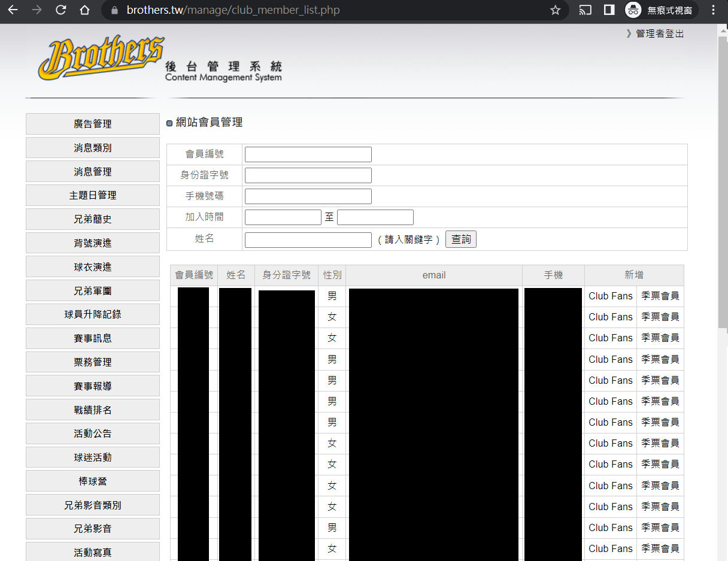Image resolution: width=728 pixels, height=561 pixels.
Task: Focus the 手機號碼 input field
Action: coord(308,196)
